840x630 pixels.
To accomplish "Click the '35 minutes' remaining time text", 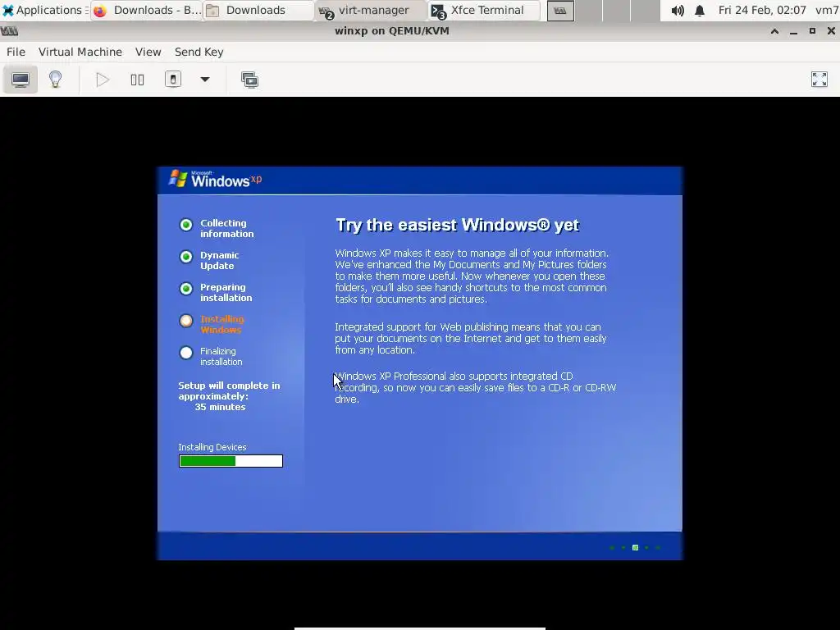I will click(x=220, y=407).
